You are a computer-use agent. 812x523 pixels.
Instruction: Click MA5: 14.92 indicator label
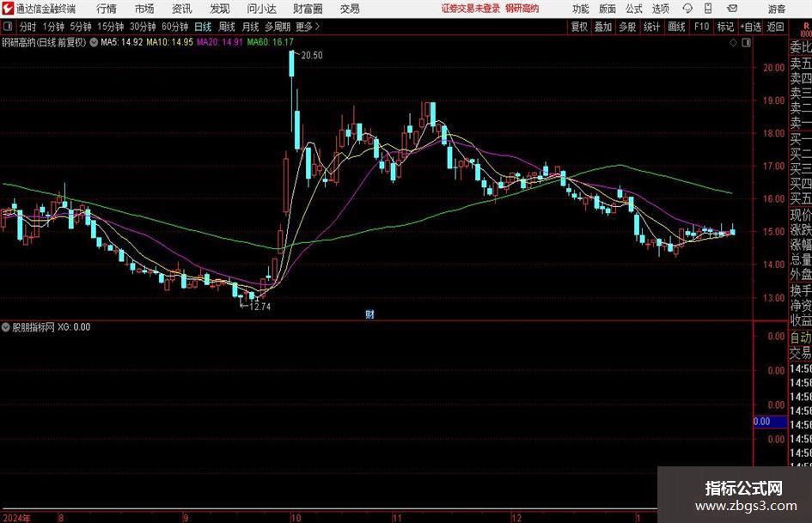(x=122, y=42)
